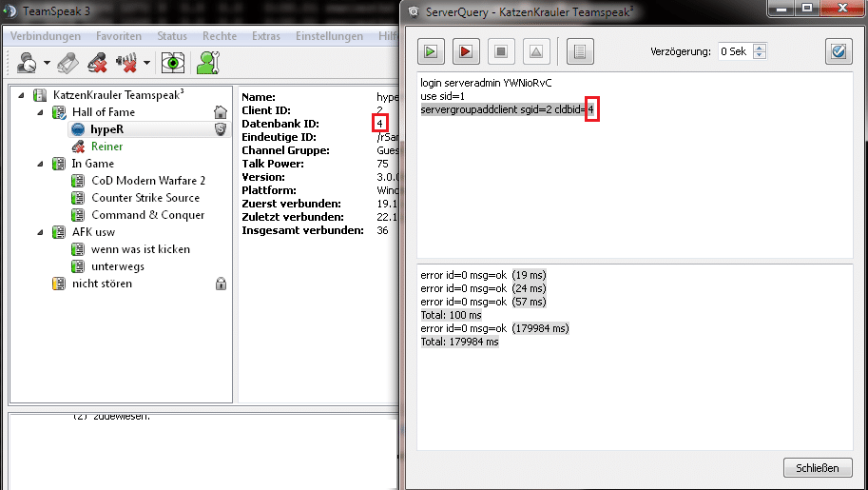
Task: Collapse the In Game channel
Action: click(x=41, y=164)
